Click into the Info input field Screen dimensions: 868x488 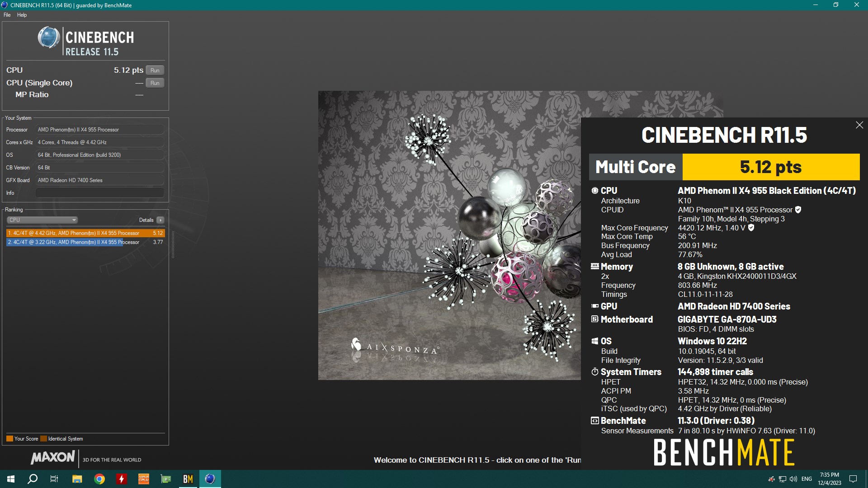(100, 193)
